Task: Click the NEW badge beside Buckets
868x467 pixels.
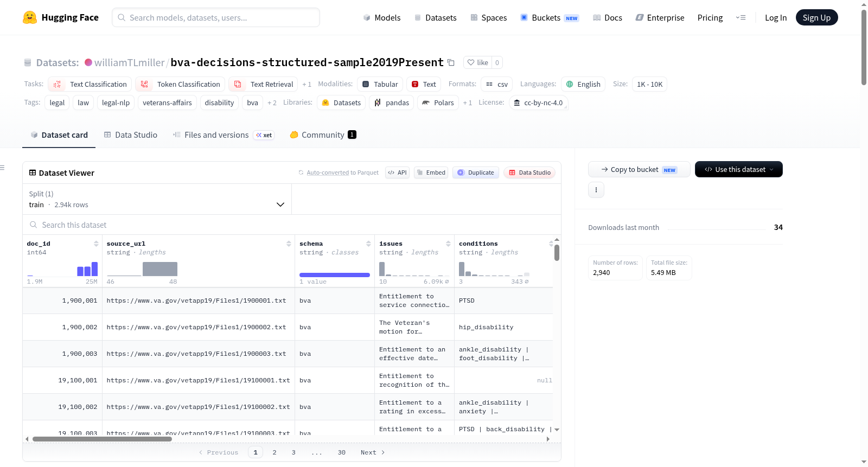Action: click(572, 18)
